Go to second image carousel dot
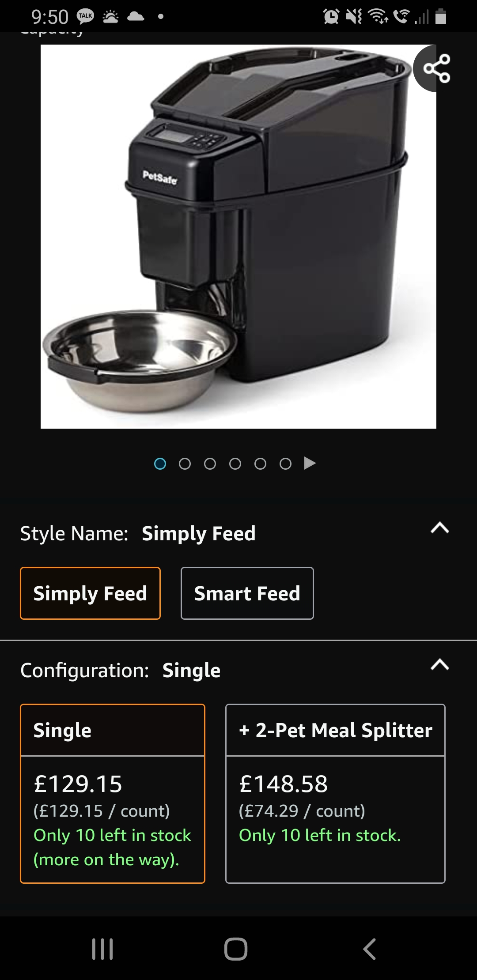Viewport: 477px width, 980px height. (x=185, y=464)
